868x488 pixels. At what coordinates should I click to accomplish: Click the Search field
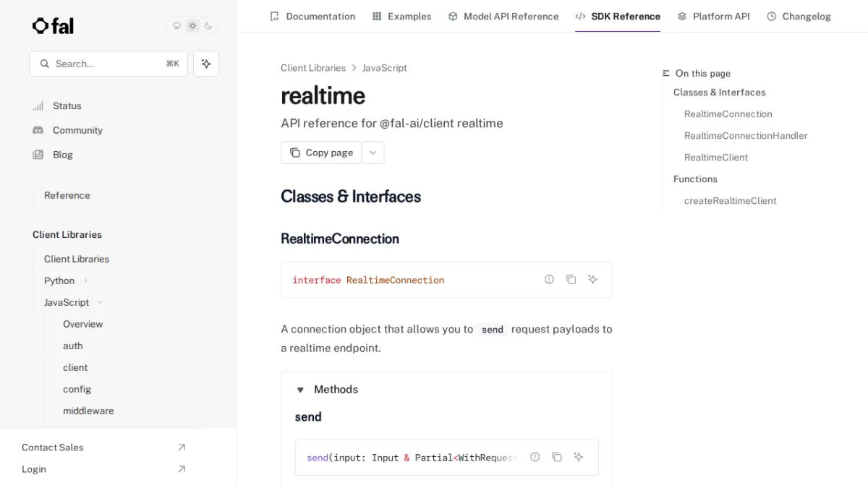point(109,64)
